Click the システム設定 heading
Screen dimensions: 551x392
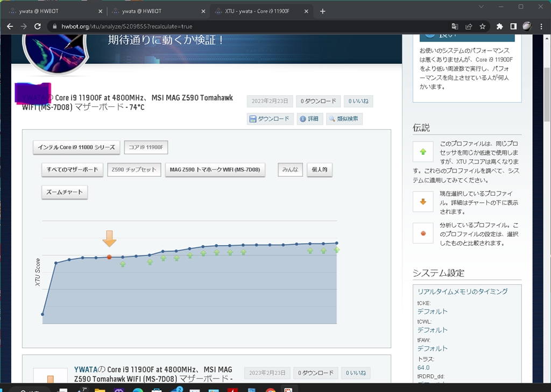[438, 273]
